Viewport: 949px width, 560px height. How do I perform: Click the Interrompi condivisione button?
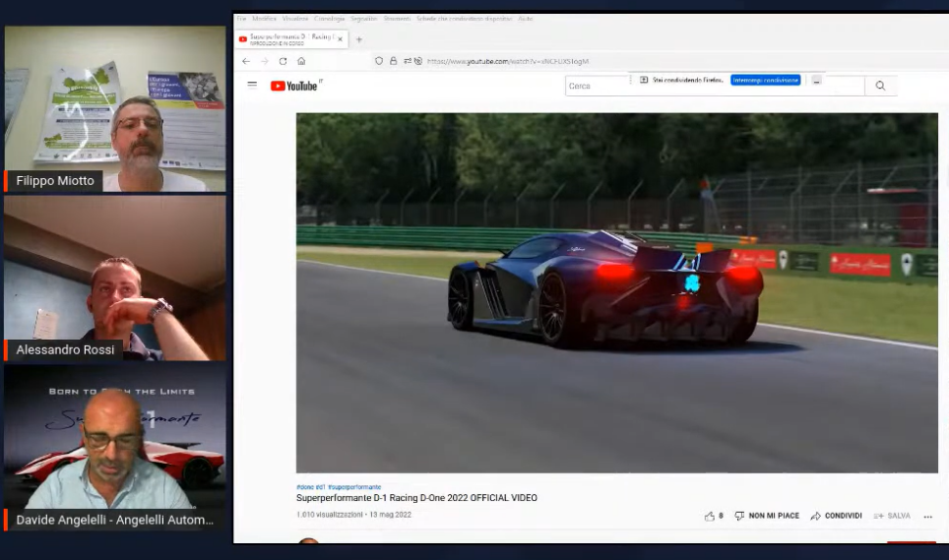765,80
